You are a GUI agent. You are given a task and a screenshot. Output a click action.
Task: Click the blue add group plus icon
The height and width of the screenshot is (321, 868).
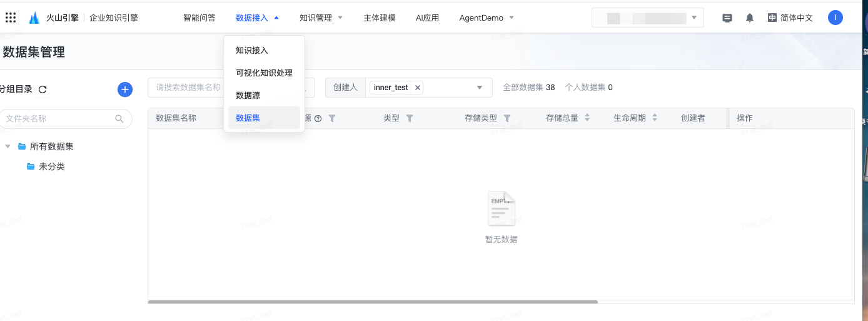click(125, 89)
